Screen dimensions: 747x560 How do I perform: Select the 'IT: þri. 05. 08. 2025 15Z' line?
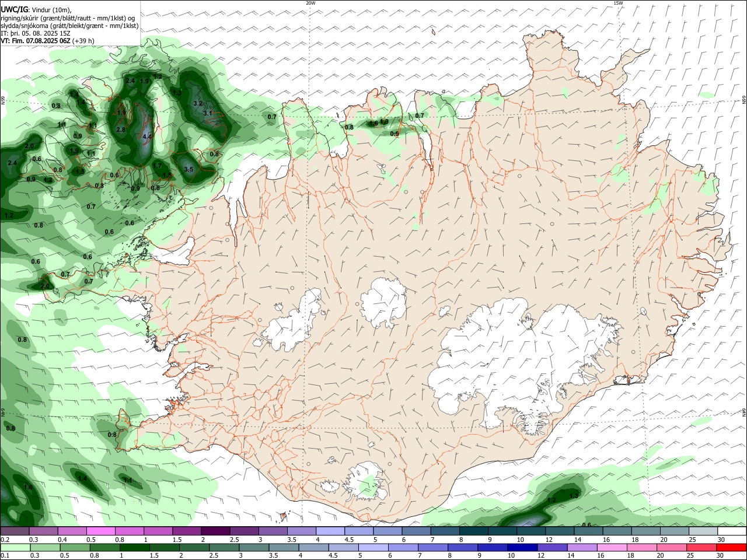tap(36, 33)
